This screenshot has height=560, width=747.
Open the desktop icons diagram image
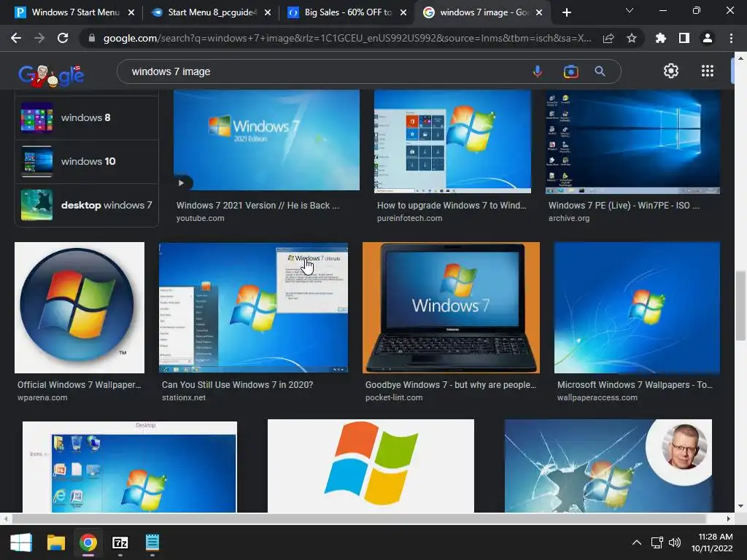click(x=130, y=467)
